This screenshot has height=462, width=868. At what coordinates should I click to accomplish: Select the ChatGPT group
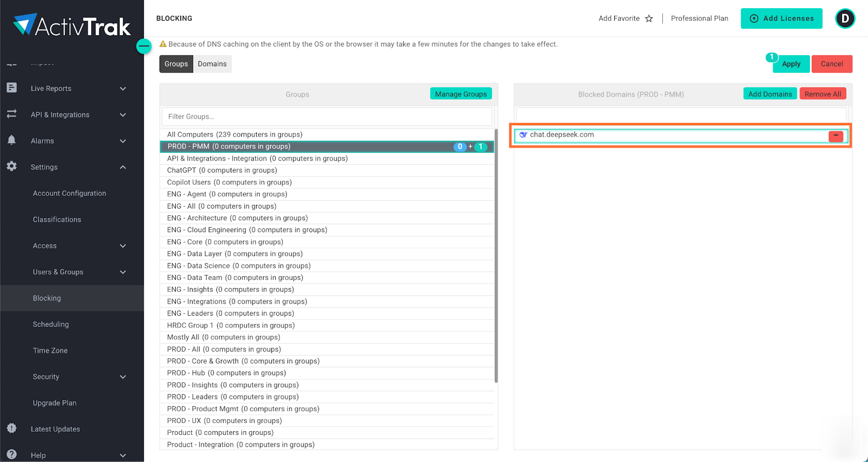(x=327, y=170)
